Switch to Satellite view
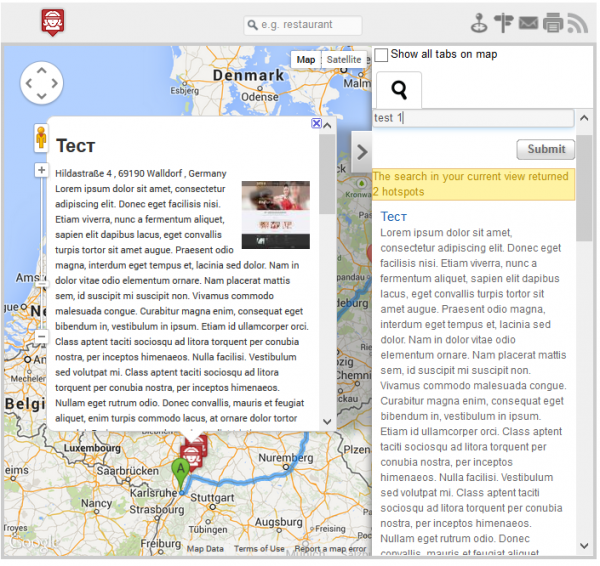 pos(344,60)
